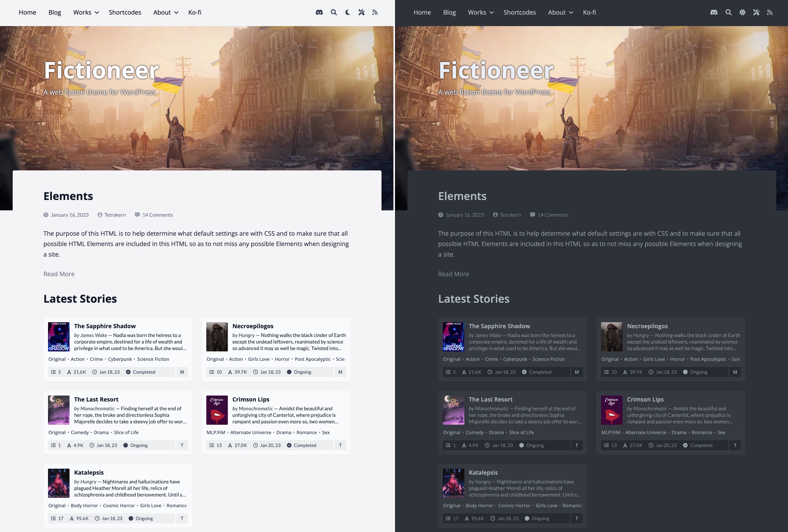Image resolution: width=788 pixels, height=532 pixels.
Task: Open search in dark header
Action: [728, 12]
